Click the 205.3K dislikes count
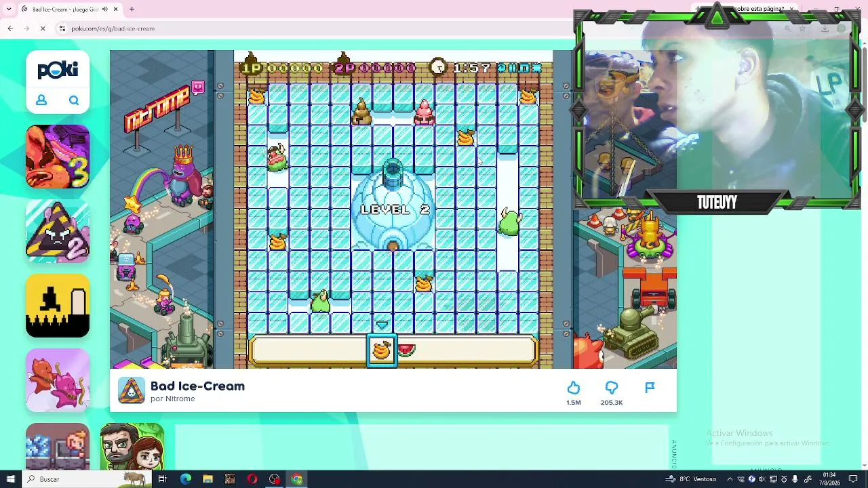The height and width of the screenshot is (488, 868). click(612, 403)
